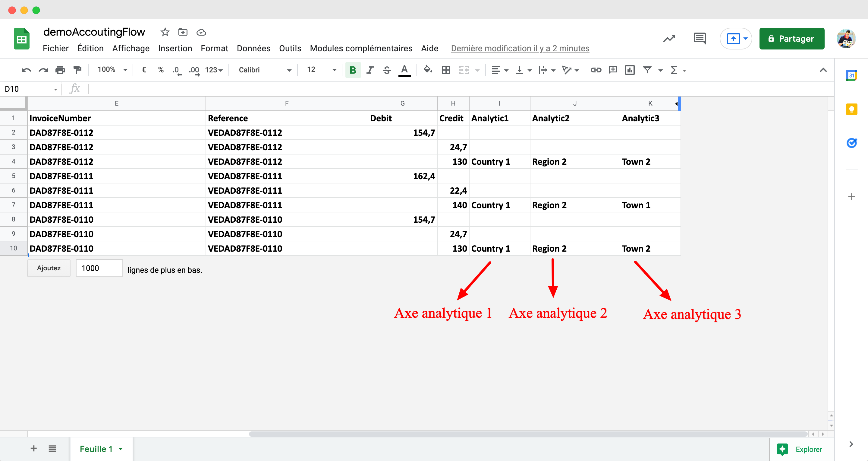Toggle Bold formatting

click(353, 70)
